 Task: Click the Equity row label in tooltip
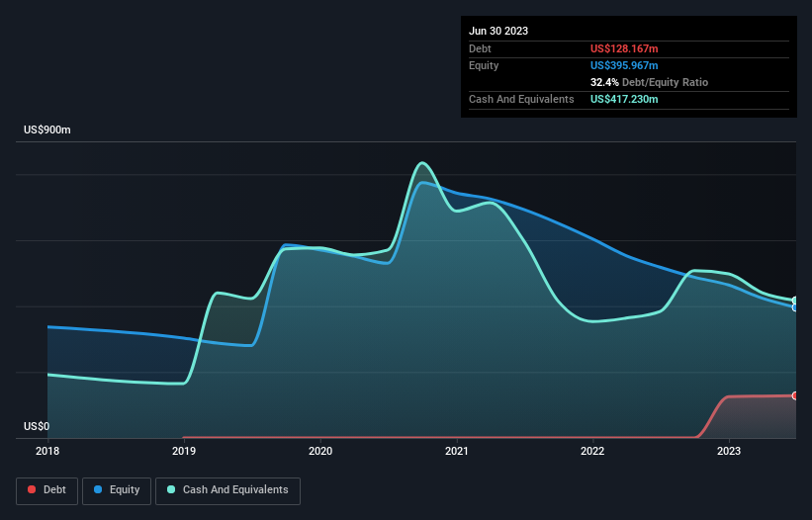tap(484, 65)
